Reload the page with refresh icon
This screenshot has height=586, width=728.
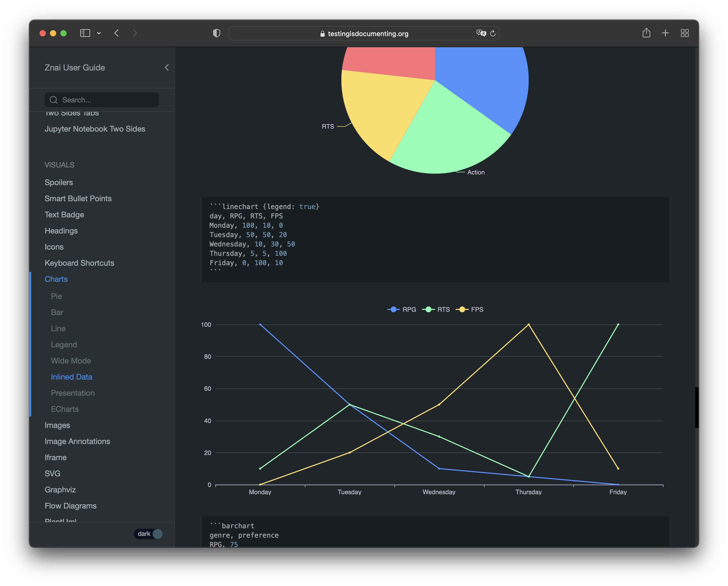pos(493,33)
